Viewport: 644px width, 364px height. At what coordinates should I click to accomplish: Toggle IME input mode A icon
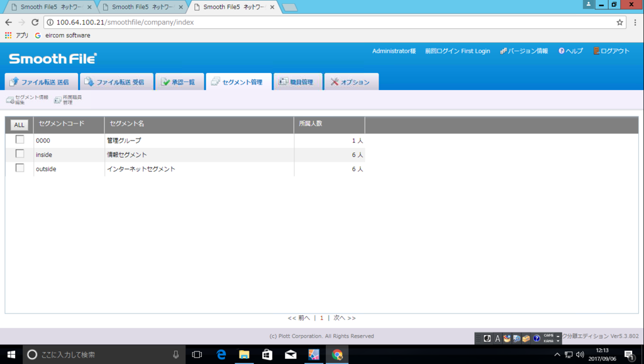coord(497,339)
